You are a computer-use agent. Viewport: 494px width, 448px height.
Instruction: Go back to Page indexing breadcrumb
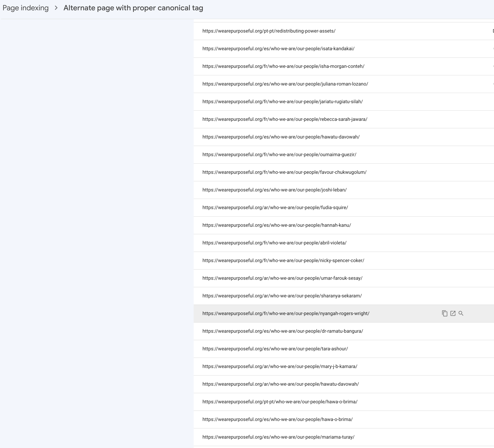26,8
